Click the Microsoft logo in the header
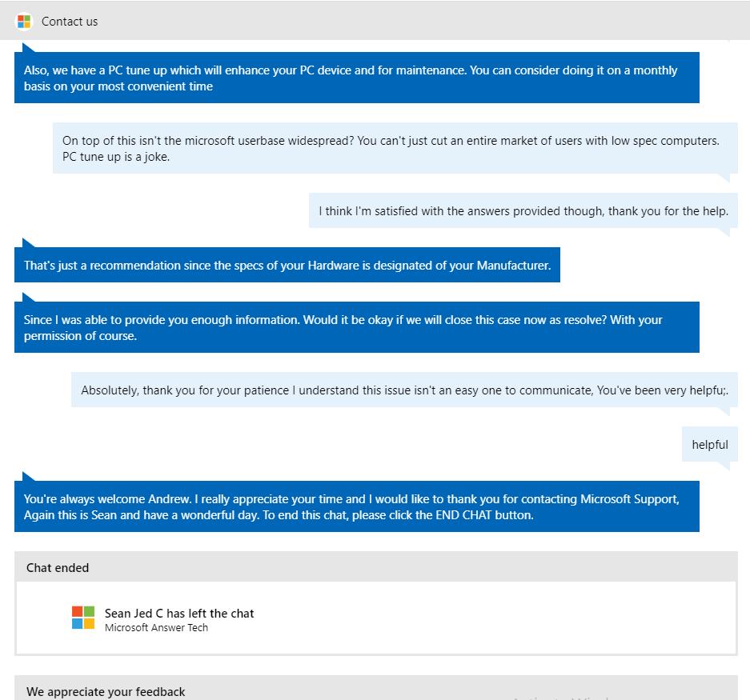Viewport: 750px width, 700px height. pyautogui.click(x=24, y=22)
